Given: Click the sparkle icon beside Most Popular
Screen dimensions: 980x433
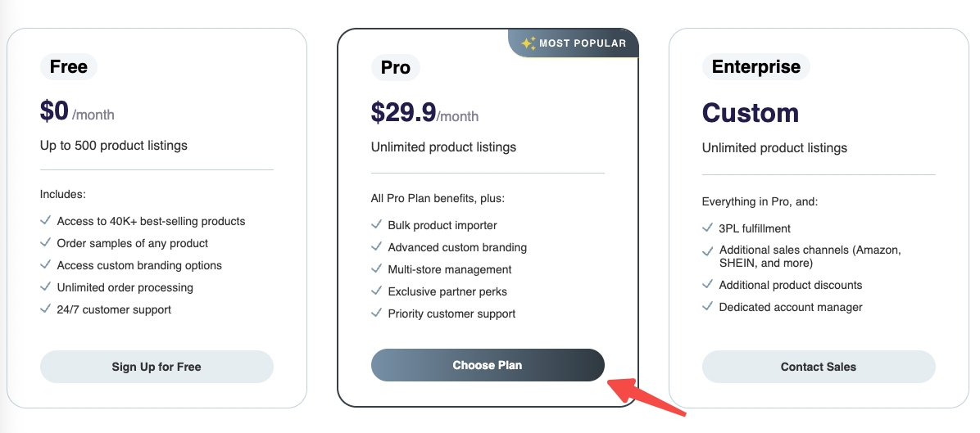Looking at the screenshot, I should click(529, 43).
